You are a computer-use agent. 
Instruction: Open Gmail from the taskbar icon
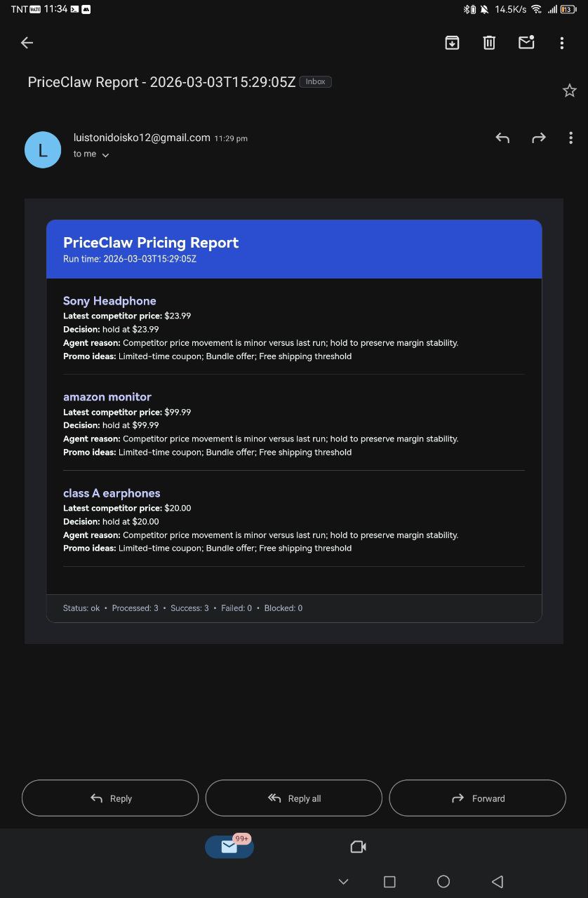tap(229, 847)
